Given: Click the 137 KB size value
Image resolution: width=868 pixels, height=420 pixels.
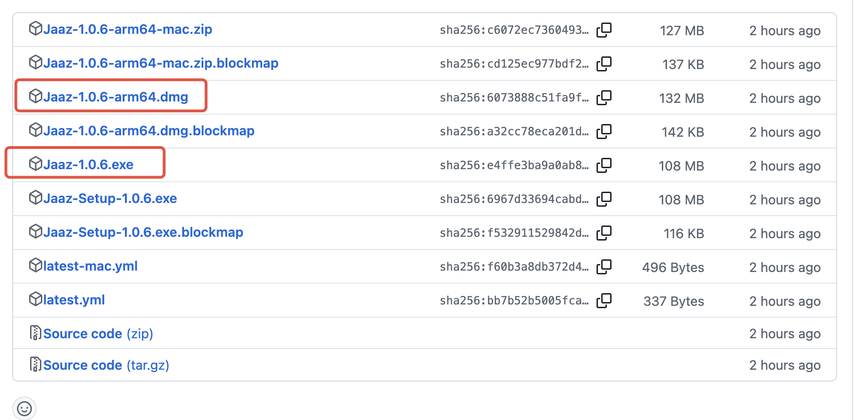Looking at the screenshot, I should click(683, 64).
